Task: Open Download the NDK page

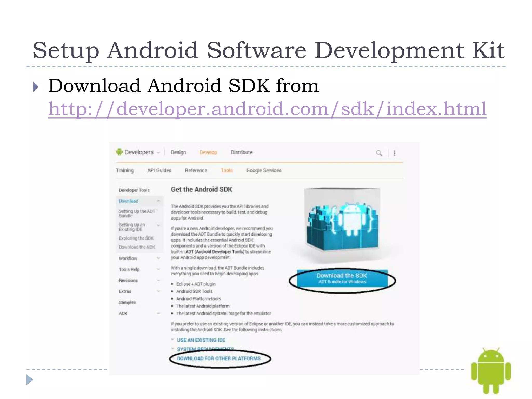Action: (x=137, y=247)
